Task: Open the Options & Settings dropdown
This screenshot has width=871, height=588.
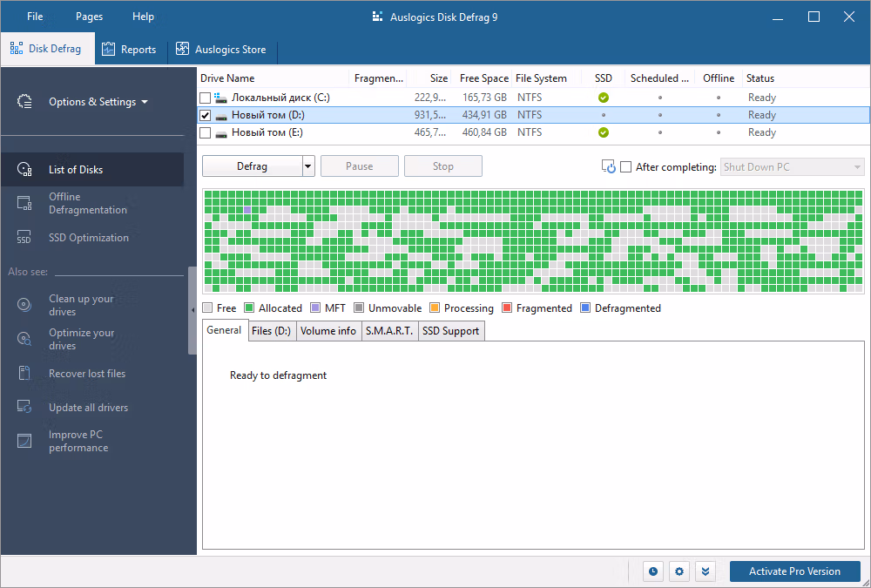Action: point(98,102)
